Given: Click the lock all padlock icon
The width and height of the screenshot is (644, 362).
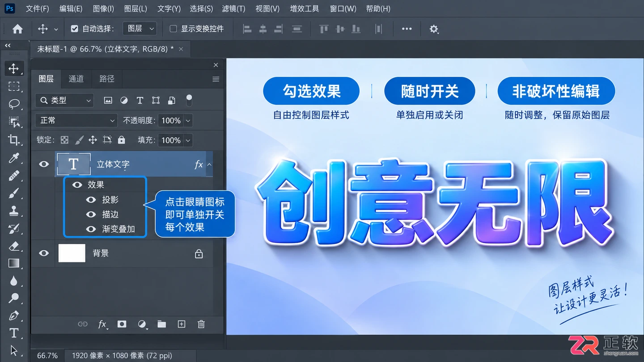Looking at the screenshot, I should click(121, 140).
